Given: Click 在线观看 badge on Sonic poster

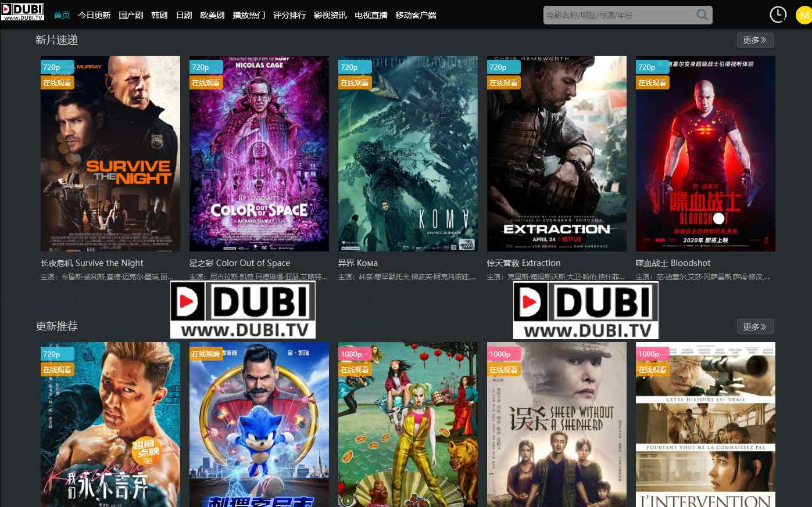Looking at the screenshot, I should coord(206,354).
